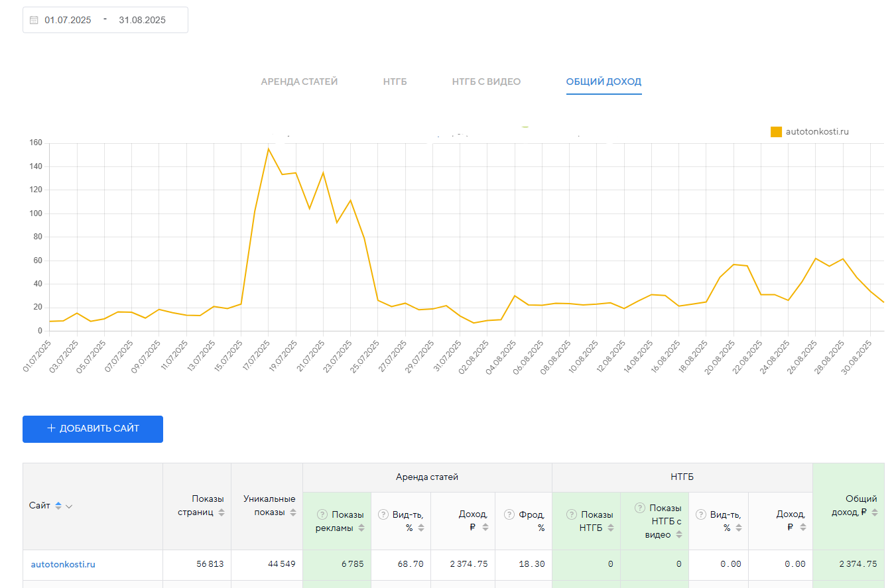Click help icon beside Фрод, % column
This screenshot has width=894, height=588.
(x=509, y=514)
